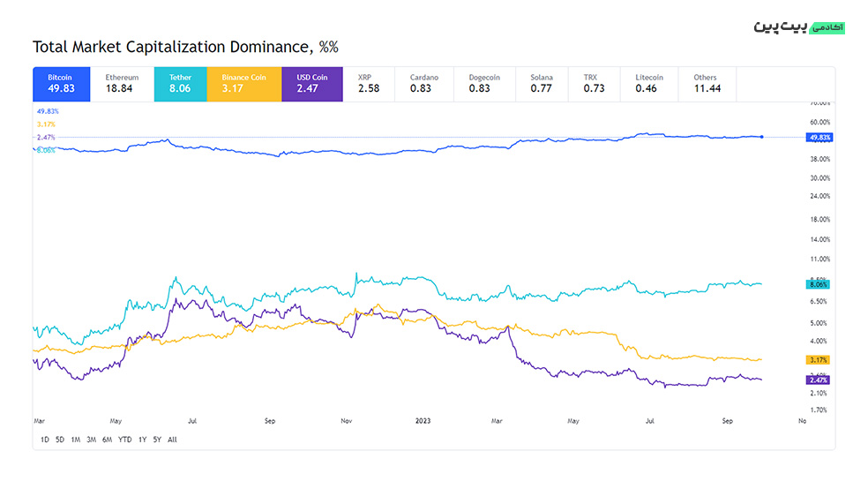This screenshot has width=868, height=489.
Task: Click the yellow 3.17% axis label
Action: [818, 360]
